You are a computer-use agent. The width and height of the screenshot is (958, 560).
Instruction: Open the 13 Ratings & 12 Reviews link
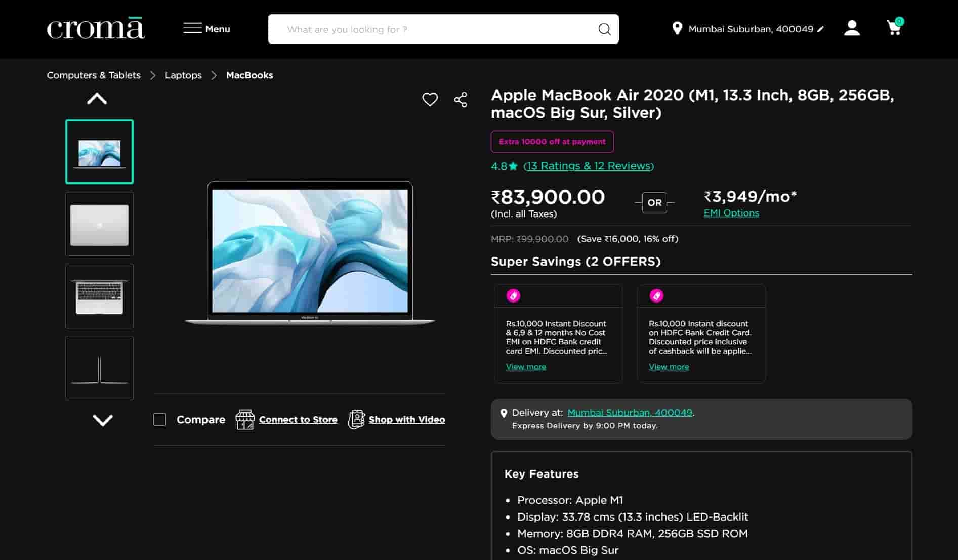(x=589, y=166)
